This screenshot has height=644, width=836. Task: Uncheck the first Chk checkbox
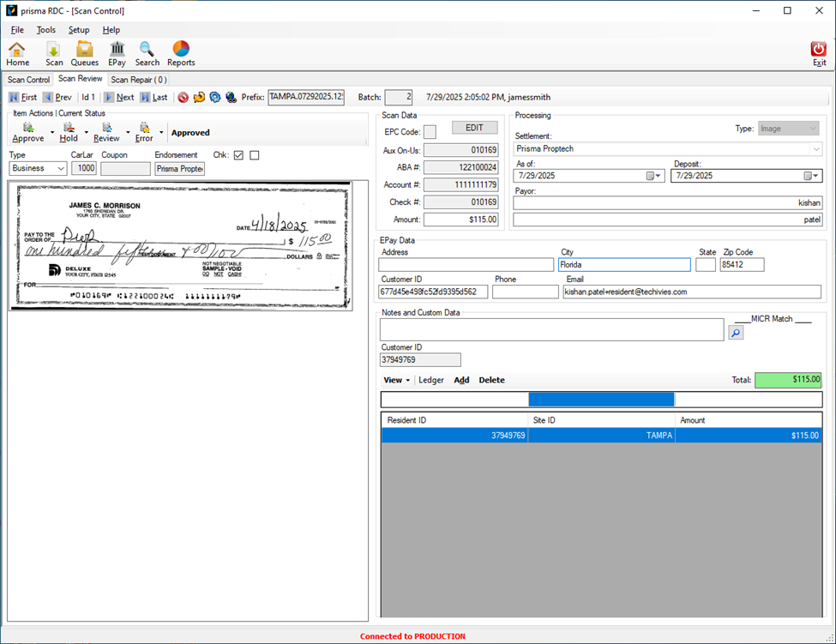coord(238,155)
